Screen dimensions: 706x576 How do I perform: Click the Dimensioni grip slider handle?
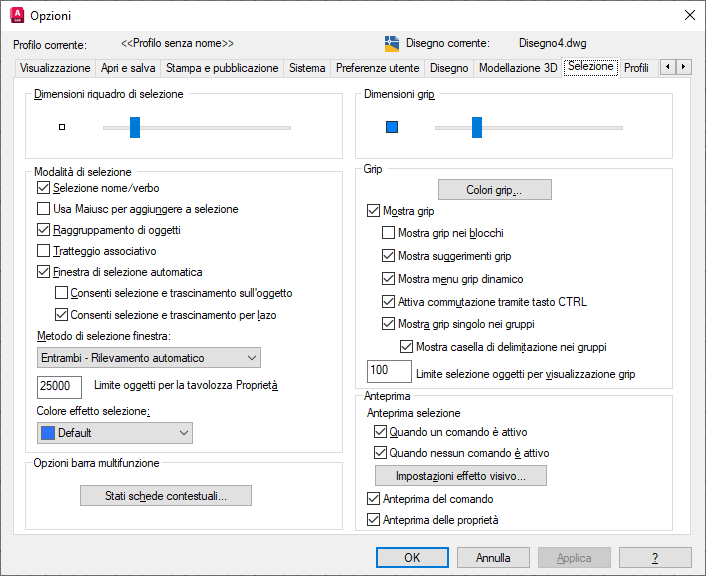pos(477,127)
